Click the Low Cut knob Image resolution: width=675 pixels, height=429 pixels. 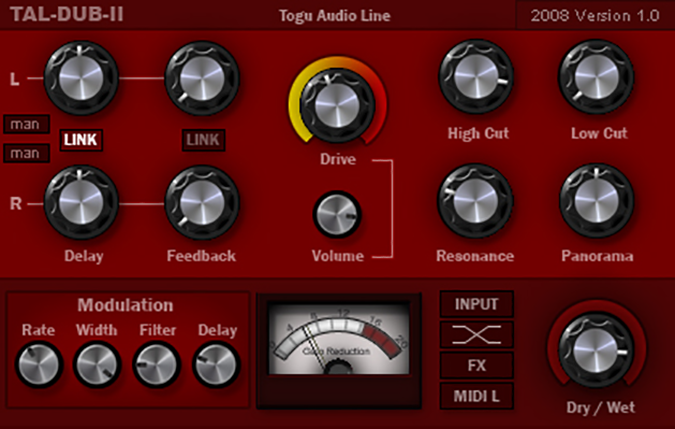click(x=596, y=77)
